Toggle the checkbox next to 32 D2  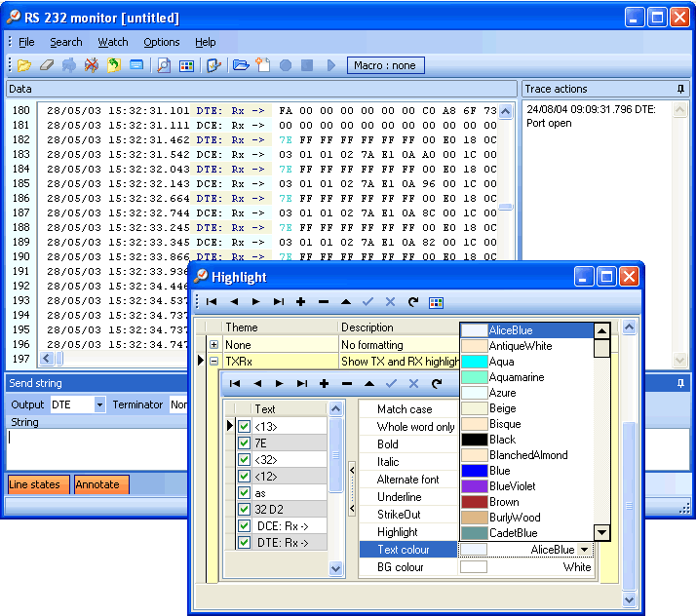coord(244,509)
